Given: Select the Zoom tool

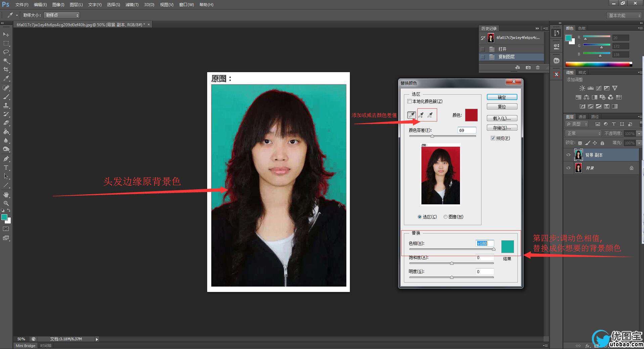Looking at the screenshot, I should 6,203.
